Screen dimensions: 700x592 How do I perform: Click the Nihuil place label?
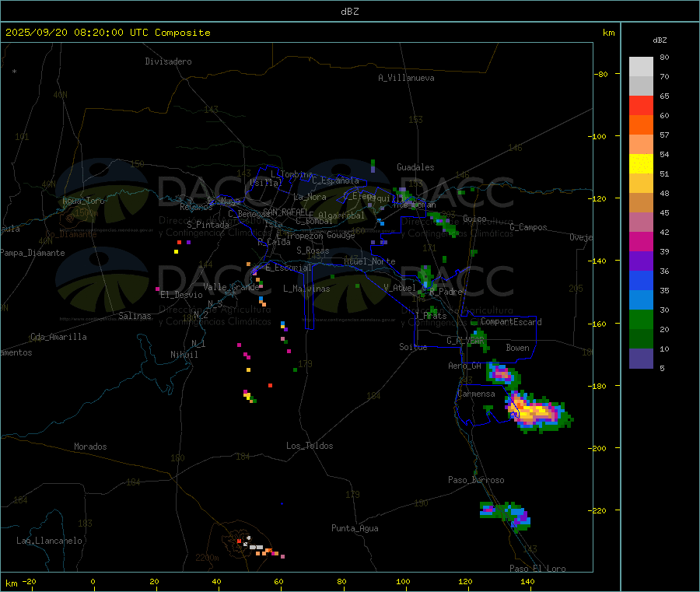[x=184, y=355]
